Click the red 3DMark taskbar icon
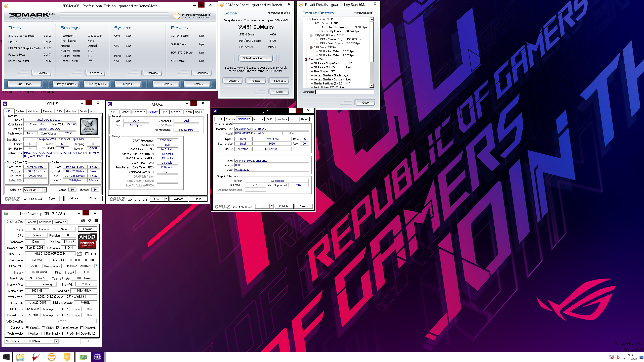 36,357
